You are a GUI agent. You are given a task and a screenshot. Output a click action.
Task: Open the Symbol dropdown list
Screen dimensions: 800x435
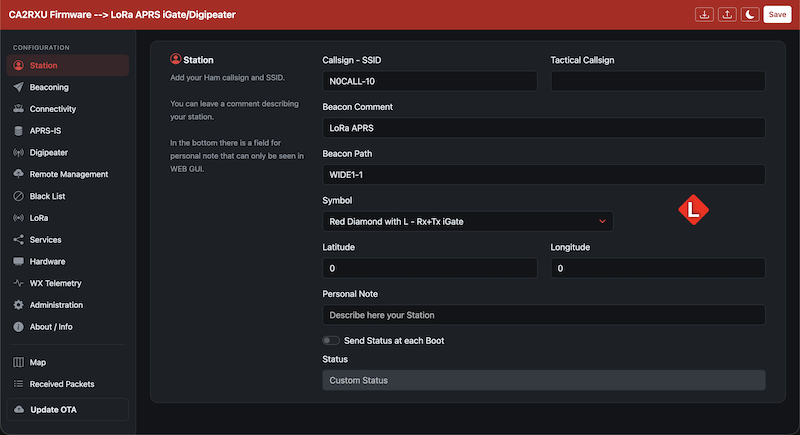pyautogui.click(x=467, y=221)
